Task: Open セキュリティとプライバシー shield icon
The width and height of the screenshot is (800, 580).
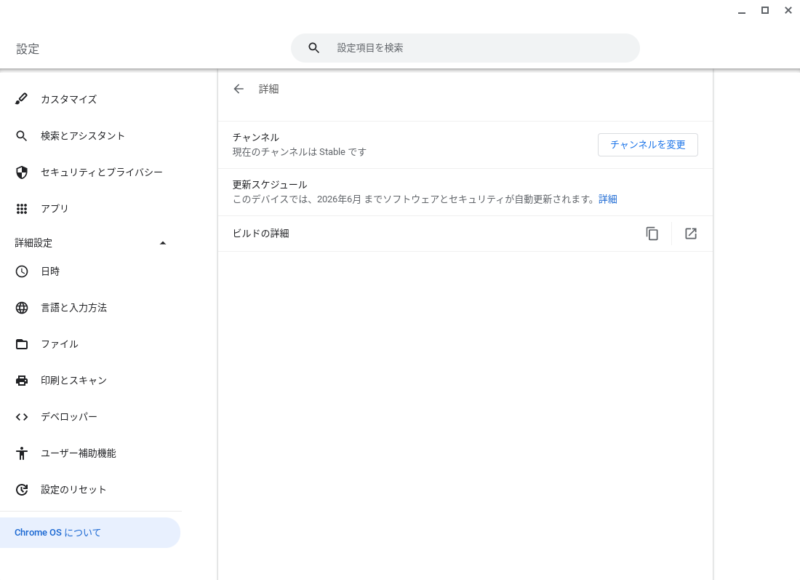Action: pos(21,172)
